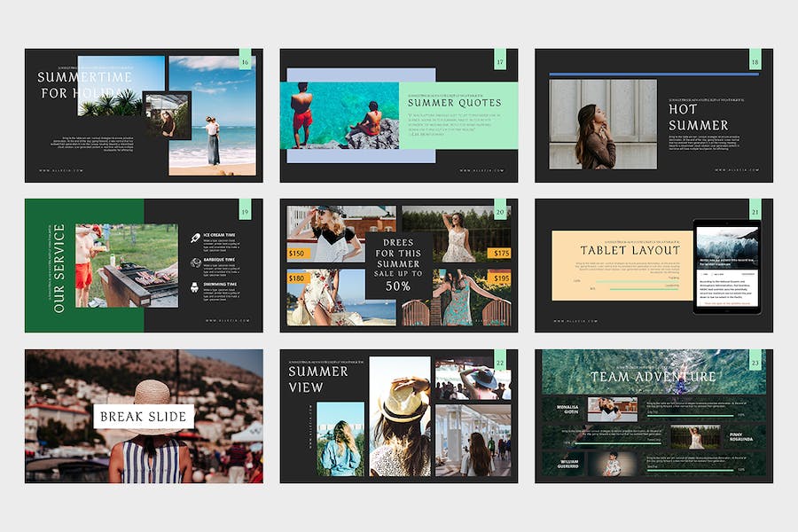The height and width of the screenshot is (532, 798).
Task: Click the green page number 16 tag
Action: point(246,59)
